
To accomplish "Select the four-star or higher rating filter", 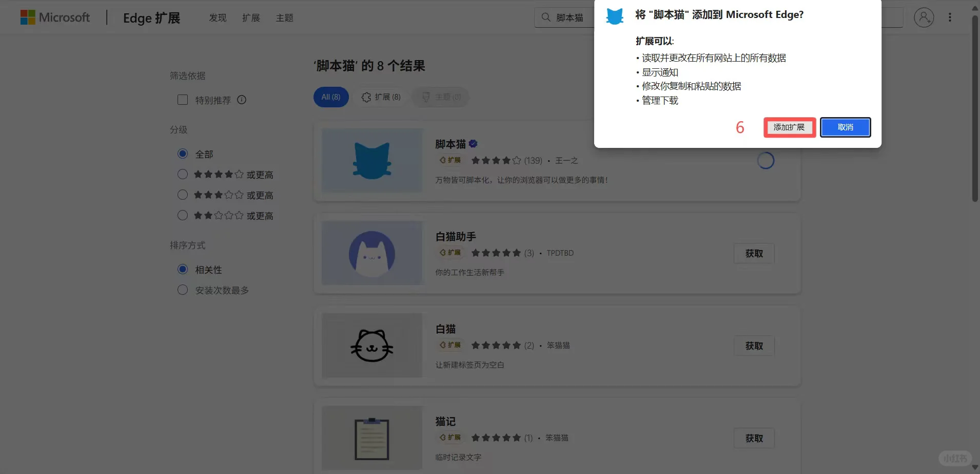I will click(182, 174).
